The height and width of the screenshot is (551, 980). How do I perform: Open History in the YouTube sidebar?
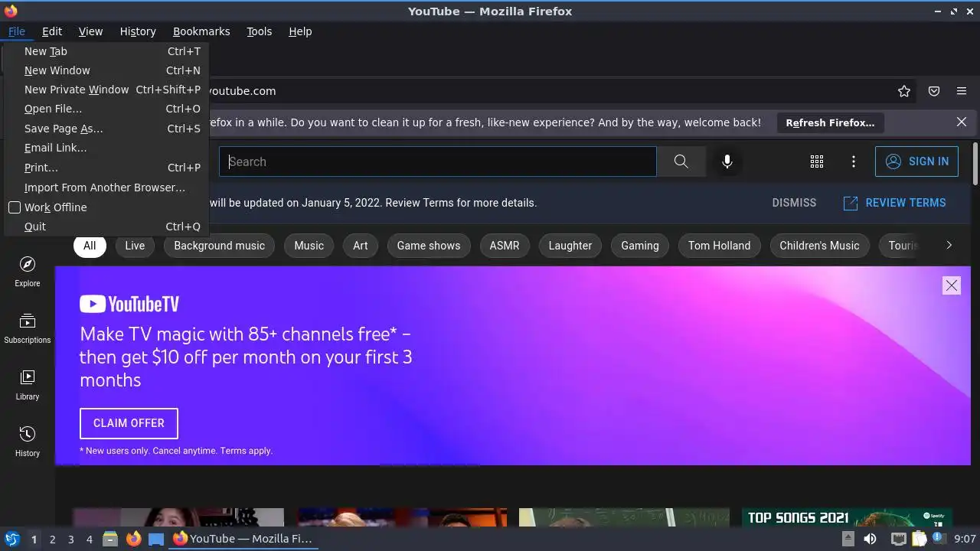point(27,442)
